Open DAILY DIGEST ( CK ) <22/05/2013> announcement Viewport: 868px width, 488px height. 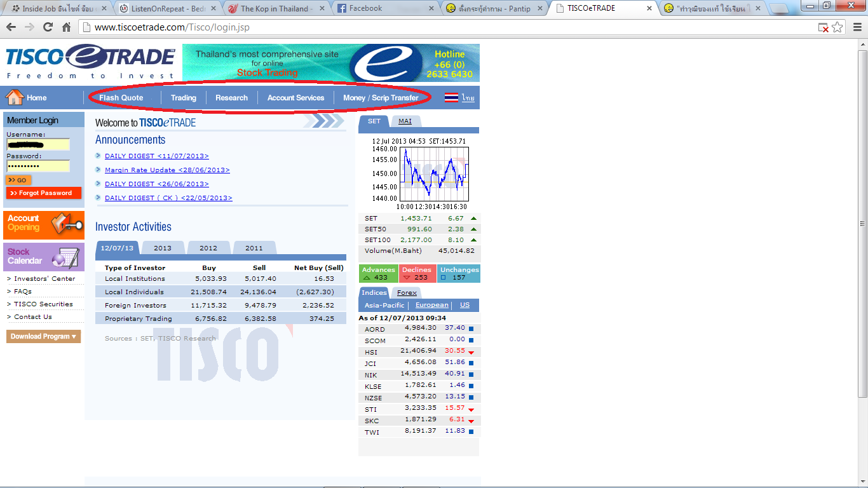pyautogui.click(x=168, y=198)
